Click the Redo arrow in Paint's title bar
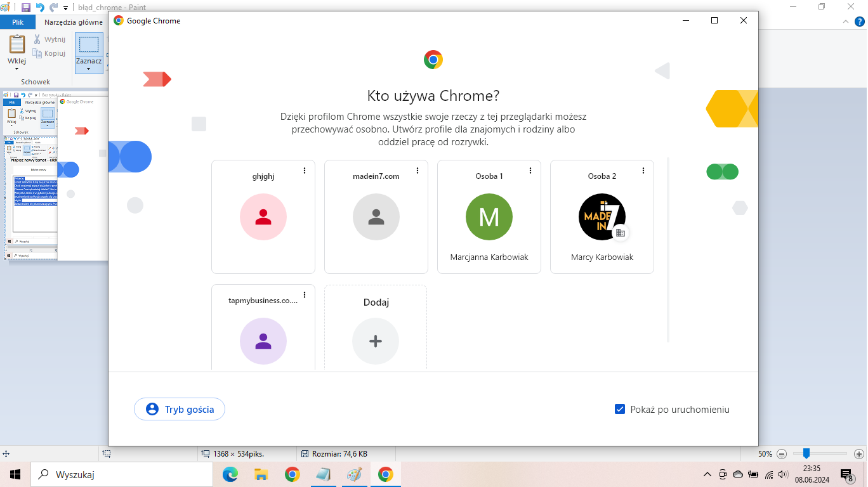Screen dimensions: 868x487 pos(53,8)
